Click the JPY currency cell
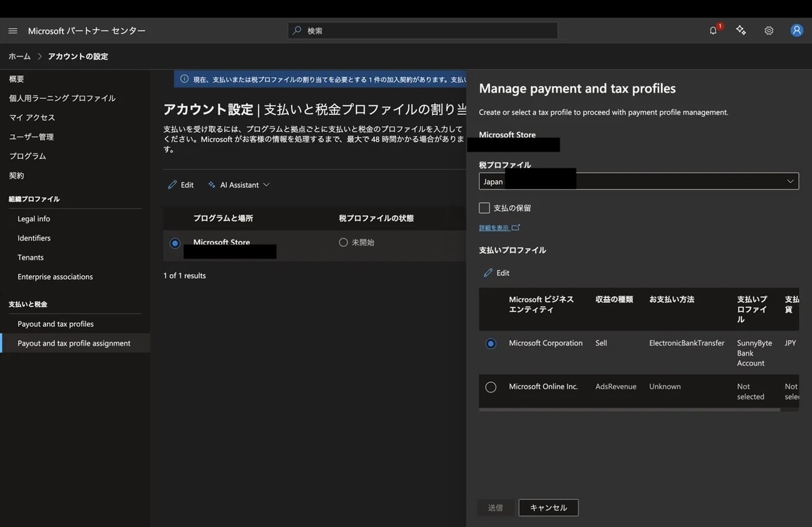The width and height of the screenshot is (812, 527). [x=790, y=343]
